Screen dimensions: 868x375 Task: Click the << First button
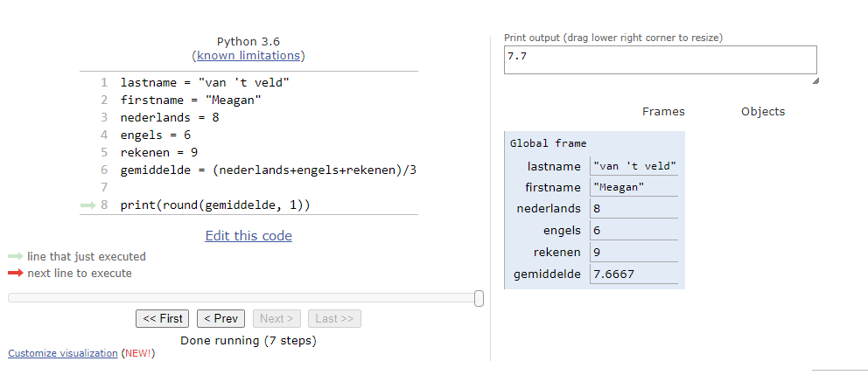coord(163,319)
